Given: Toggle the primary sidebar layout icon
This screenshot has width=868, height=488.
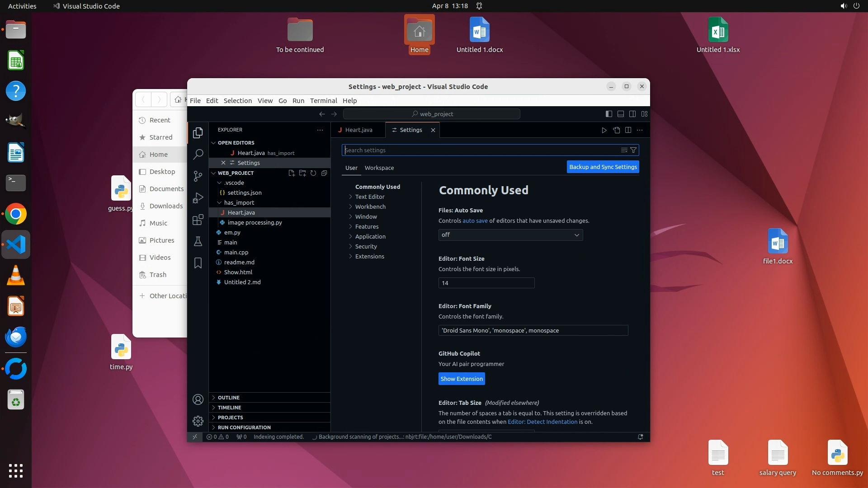Looking at the screenshot, I should [x=609, y=114].
